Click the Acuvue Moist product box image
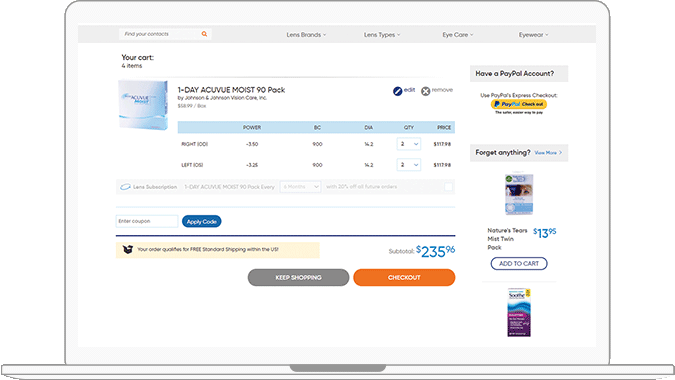 point(143,105)
